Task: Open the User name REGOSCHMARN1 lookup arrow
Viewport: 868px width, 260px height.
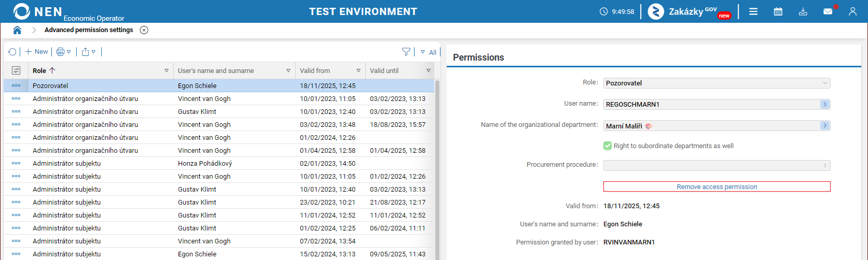Action: point(825,104)
